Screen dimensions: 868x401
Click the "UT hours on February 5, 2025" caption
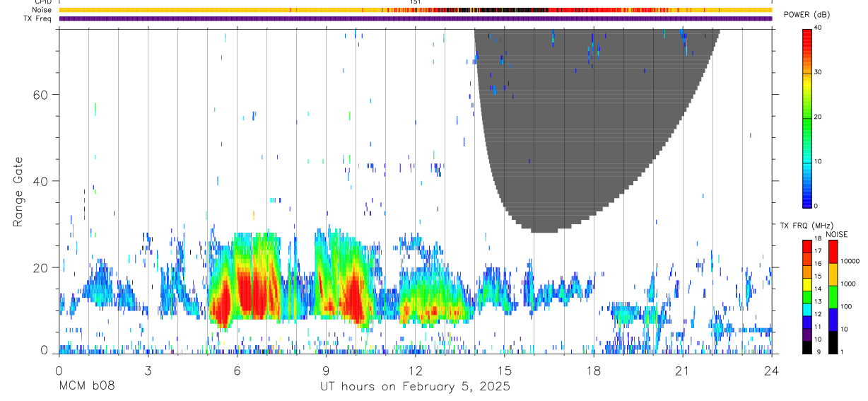point(416,387)
